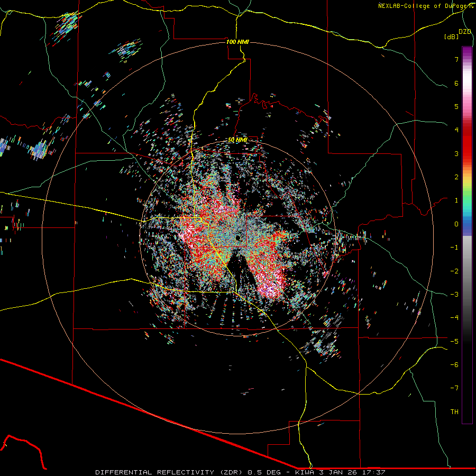Screen dimensions: 476x476
Task: Click the DZD legend title
Action: point(465,32)
